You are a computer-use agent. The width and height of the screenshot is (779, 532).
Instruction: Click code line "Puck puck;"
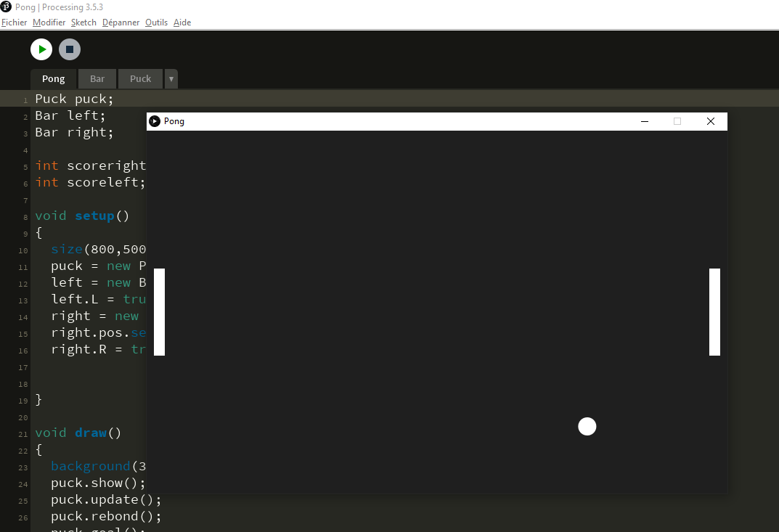tap(74, 99)
